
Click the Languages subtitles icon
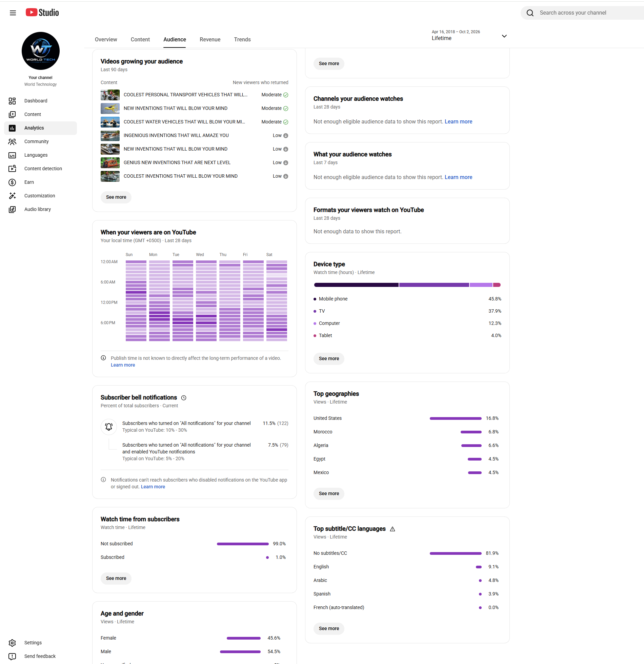point(12,155)
